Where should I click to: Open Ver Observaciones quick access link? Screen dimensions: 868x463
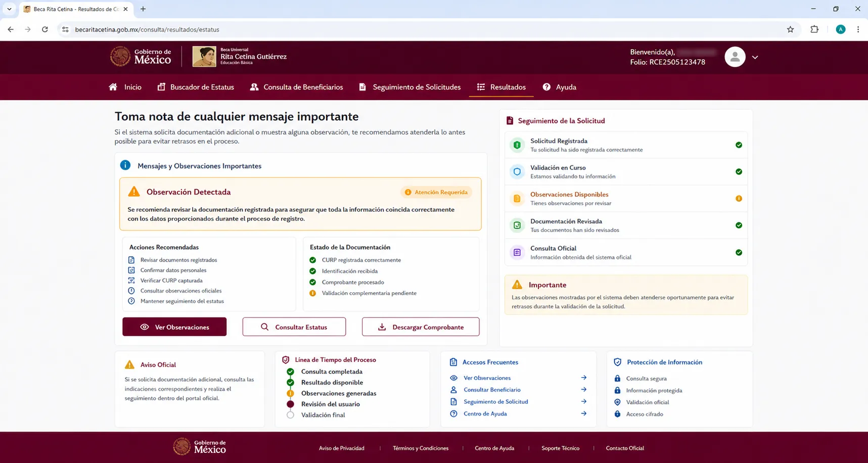487,378
